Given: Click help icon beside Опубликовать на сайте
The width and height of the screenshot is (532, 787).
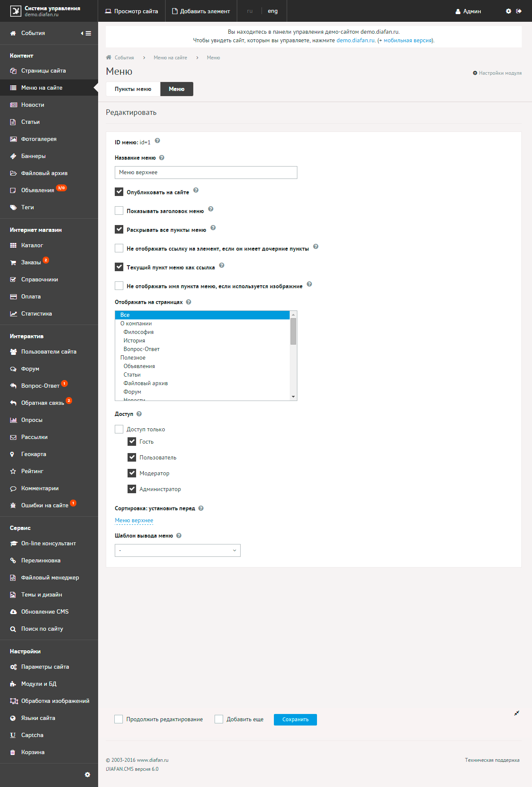Looking at the screenshot, I should click(196, 190).
